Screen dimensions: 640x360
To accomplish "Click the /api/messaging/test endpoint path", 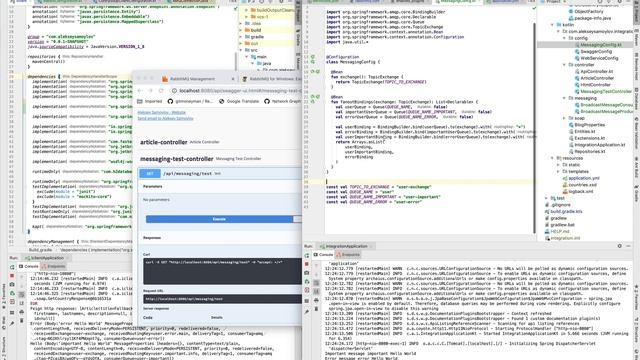I will click(187, 173).
